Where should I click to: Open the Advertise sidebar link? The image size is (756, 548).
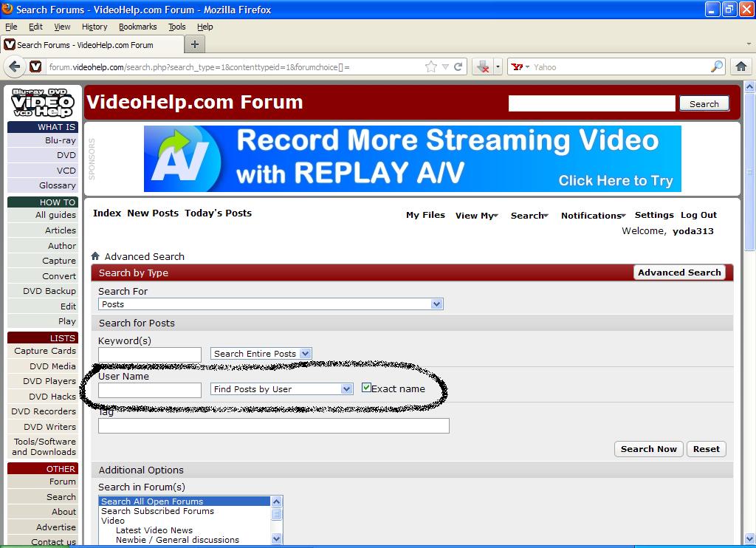point(56,527)
